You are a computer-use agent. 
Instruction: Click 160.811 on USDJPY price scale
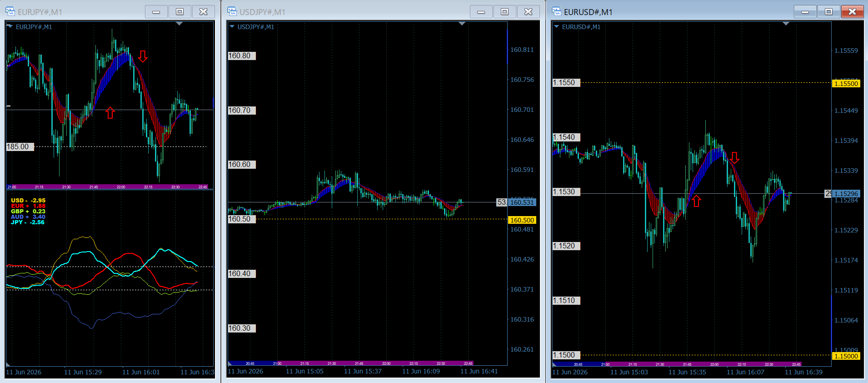pos(522,50)
